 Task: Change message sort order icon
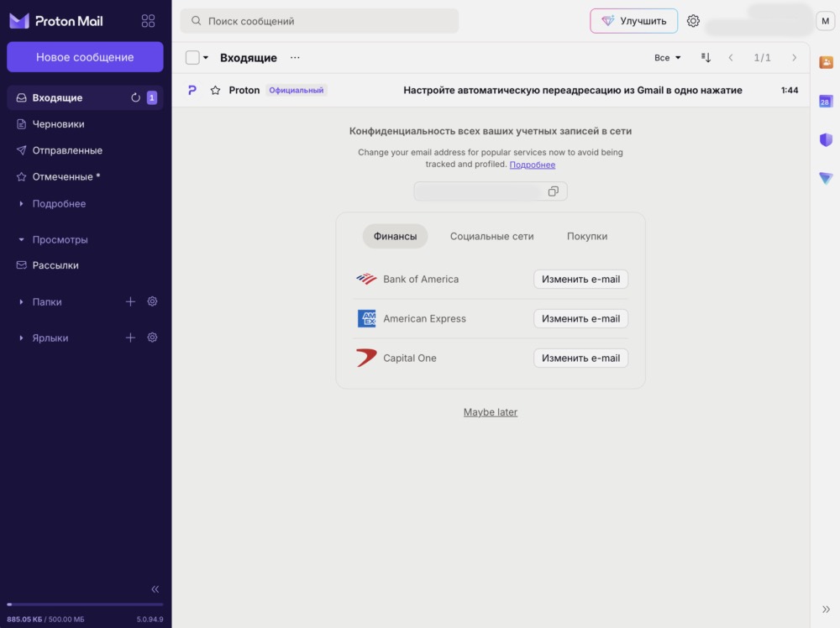click(706, 57)
